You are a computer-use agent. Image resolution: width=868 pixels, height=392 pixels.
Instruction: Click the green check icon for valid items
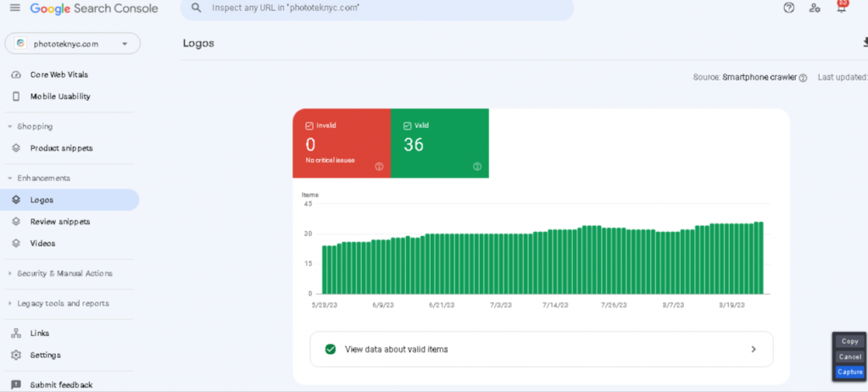331,350
